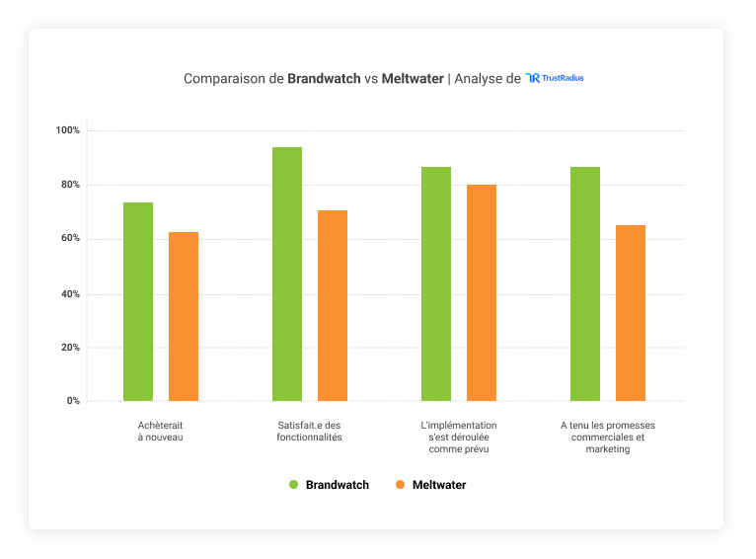This screenshot has height=559, width=756.
Task: Click the L'implémentation s'est déroulée axis label
Action: point(459,437)
